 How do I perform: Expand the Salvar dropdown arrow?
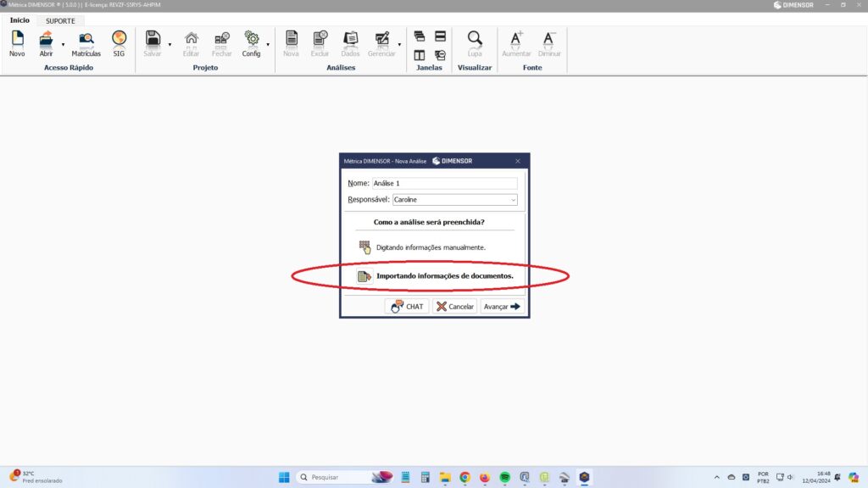click(170, 44)
